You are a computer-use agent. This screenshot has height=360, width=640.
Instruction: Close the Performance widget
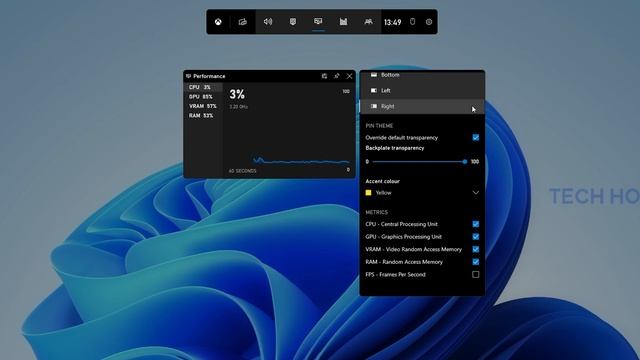pyautogui.click(x=349, y=76)
